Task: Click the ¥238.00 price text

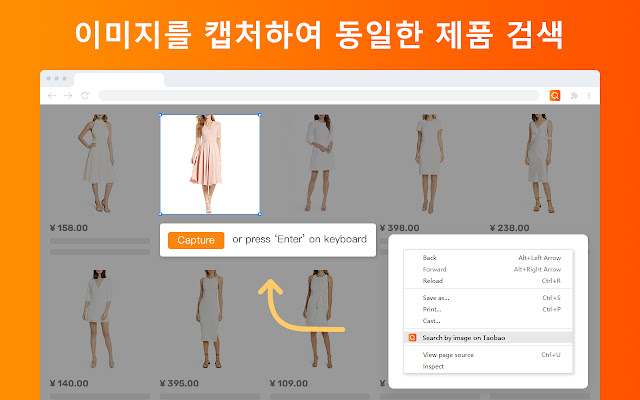Action: pyautogui.click(x=509, y=228)
